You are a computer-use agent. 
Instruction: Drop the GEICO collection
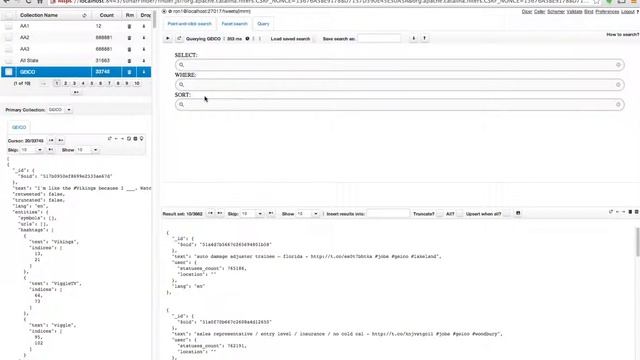coord(144,72)
